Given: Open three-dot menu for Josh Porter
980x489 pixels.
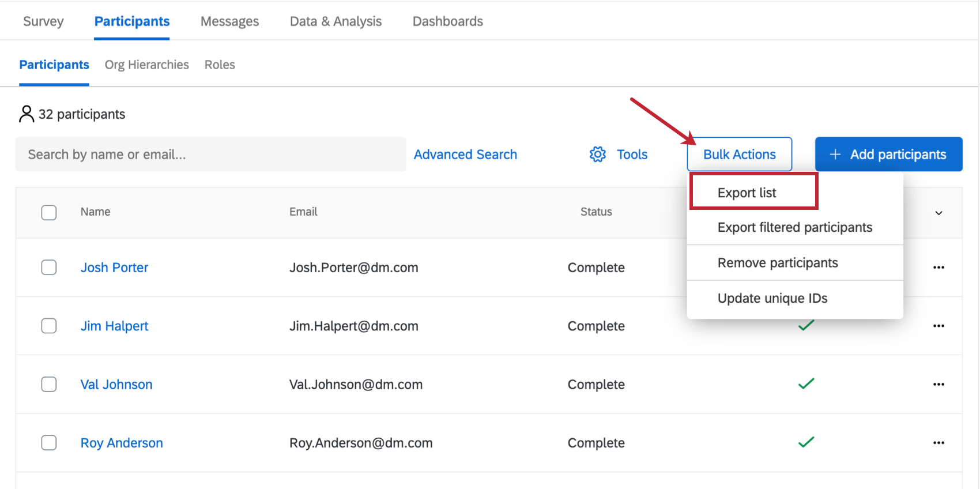Looking at the screenshot, I should tap(938, 268).
